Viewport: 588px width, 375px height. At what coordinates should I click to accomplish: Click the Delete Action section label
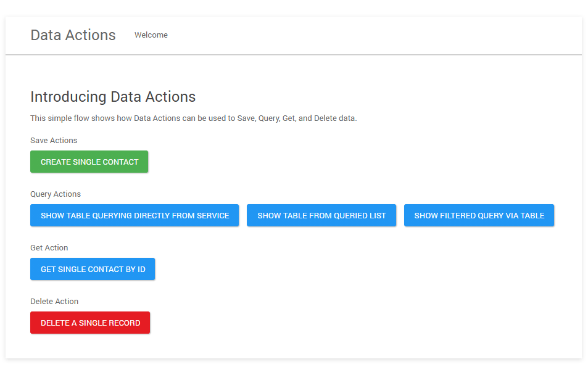click(54, 301)
